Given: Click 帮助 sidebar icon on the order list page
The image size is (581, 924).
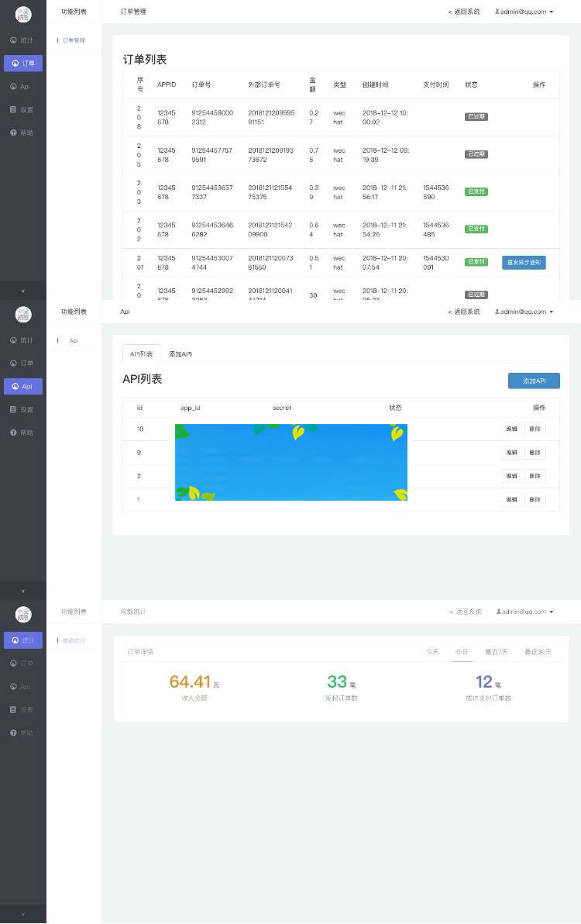Looking at the screenshot, I should pyautogui.click(x=13, y=133).
